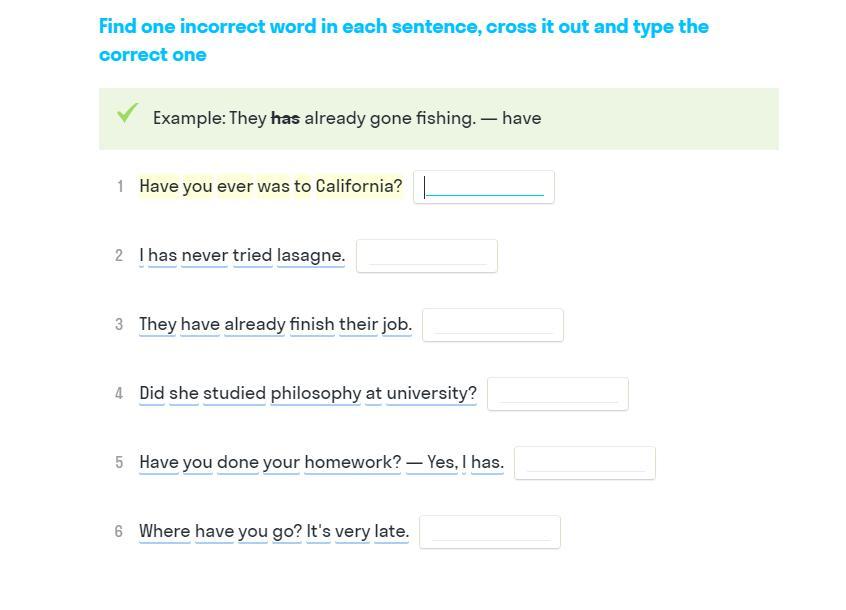This screenshot has height=610, width=846.
Task: Click the answer field for sentence 5
Action: [x=585, y=463]
